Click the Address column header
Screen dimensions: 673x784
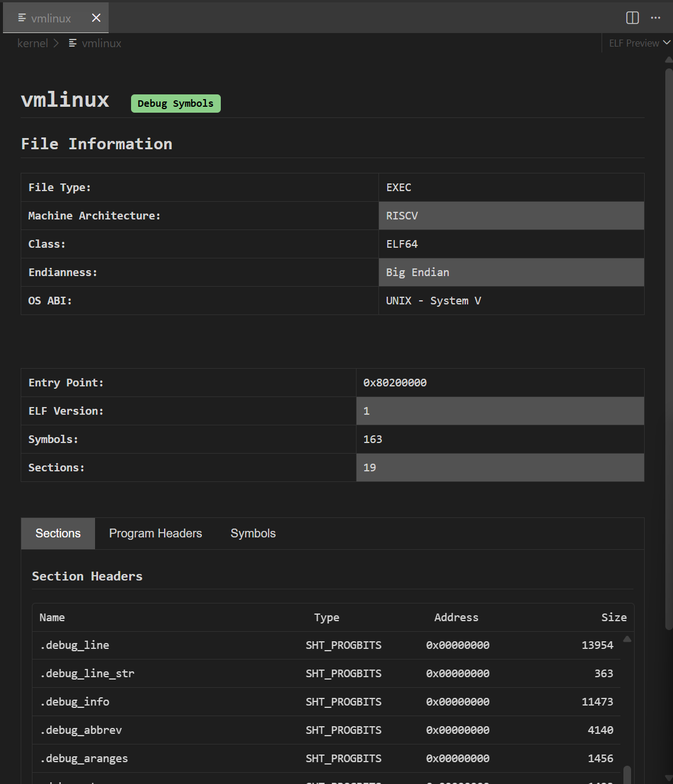(456, 618)
